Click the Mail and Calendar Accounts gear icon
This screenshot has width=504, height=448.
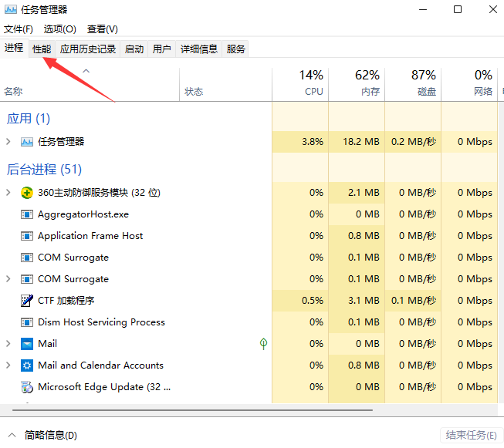pyautogui.click(x=27, y=365)
